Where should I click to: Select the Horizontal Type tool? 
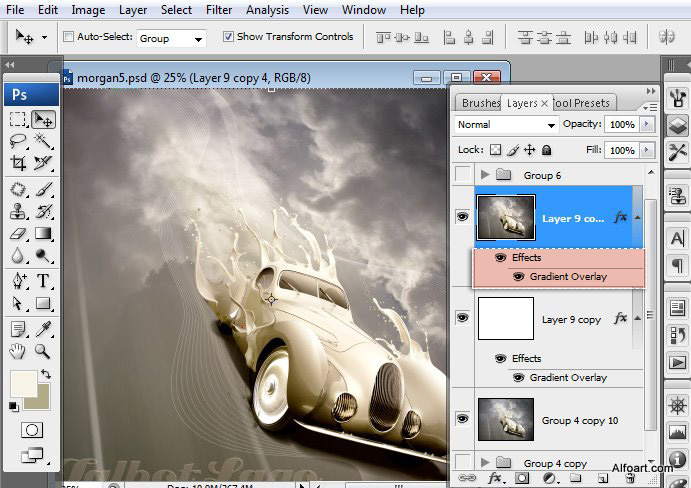(43, 281)
